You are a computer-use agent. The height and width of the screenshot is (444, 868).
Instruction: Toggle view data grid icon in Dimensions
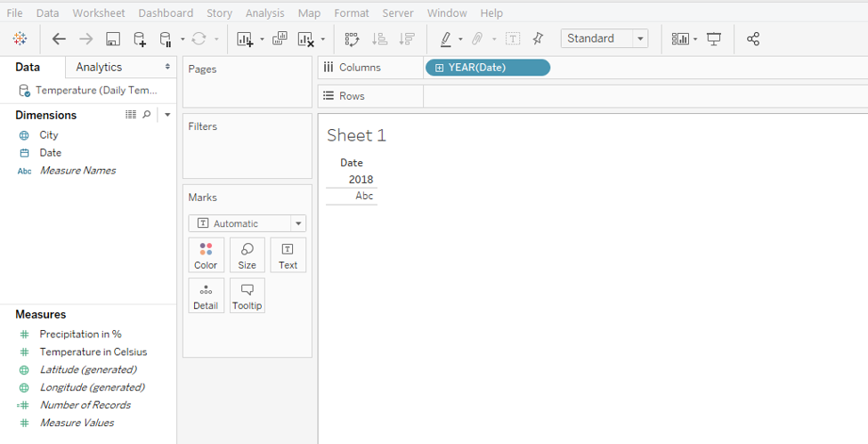[x=131, y=115]
